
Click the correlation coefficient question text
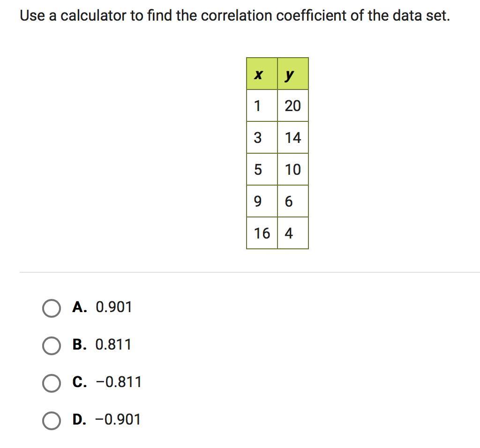click(234, 16)
